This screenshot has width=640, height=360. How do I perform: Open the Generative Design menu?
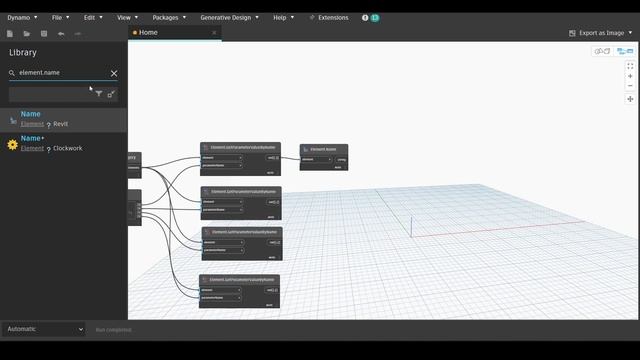coord(229,18)
